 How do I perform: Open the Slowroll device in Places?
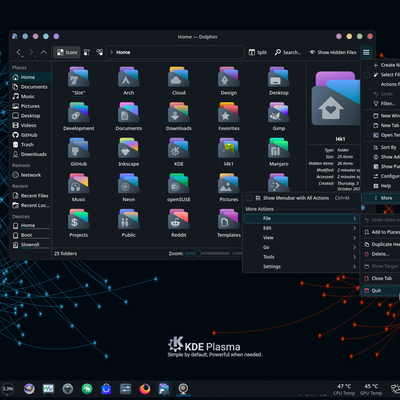coord(30,245)
